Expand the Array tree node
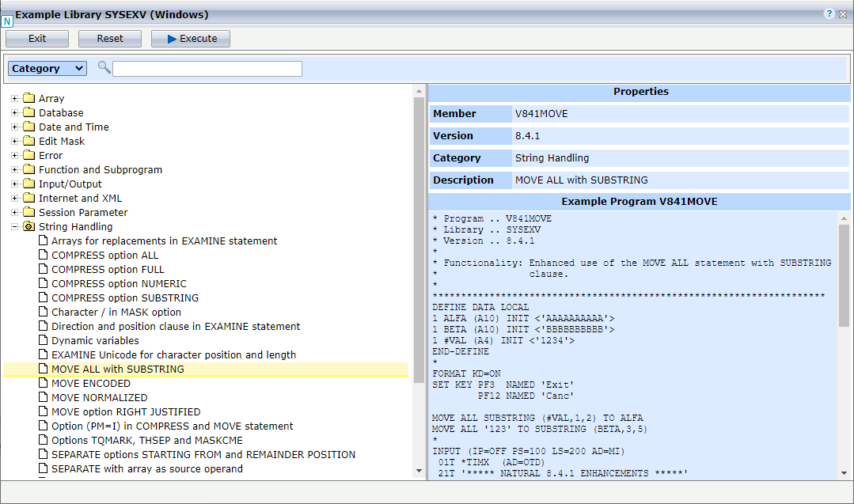This screenshot has width=854, height=504. [x=13, y=98]
